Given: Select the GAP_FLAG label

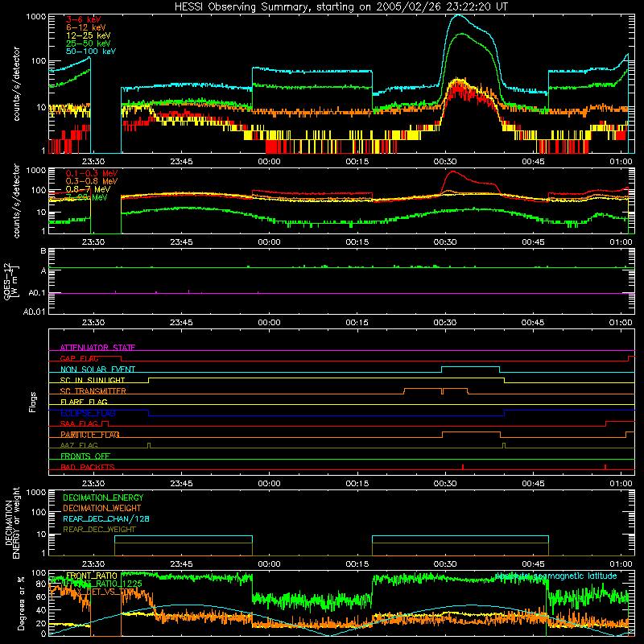Looking at the screenshot, I should pos(79,358).
